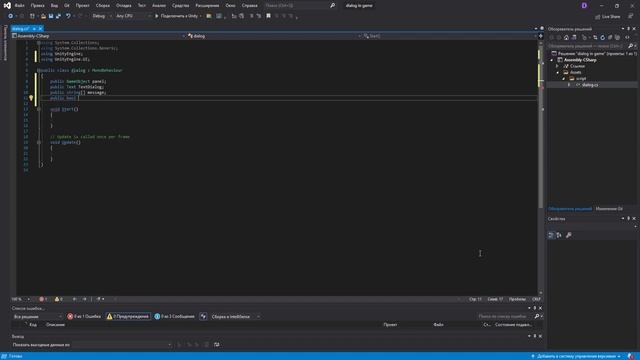Open the Debug menu

(123, 6)
